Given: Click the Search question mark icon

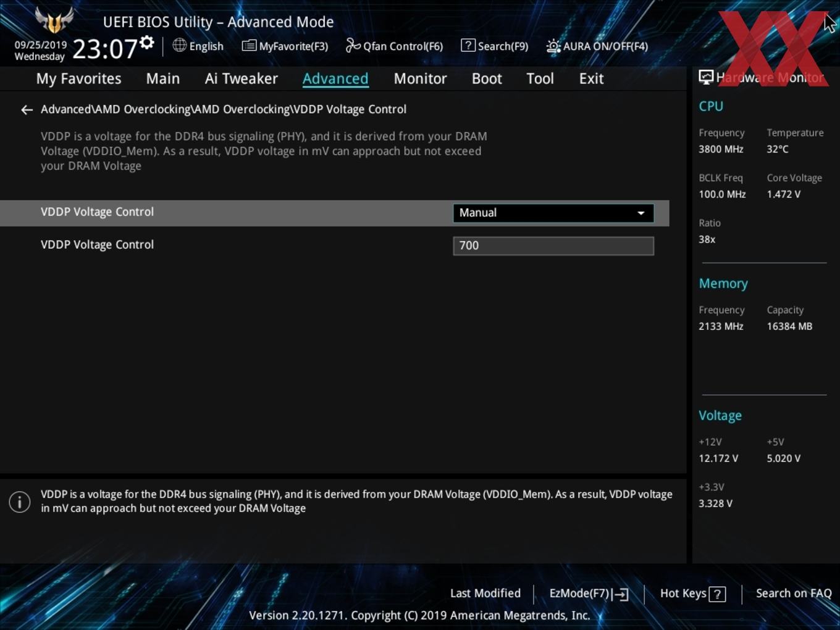Looking at the screenshot, I should click(468, 45).
